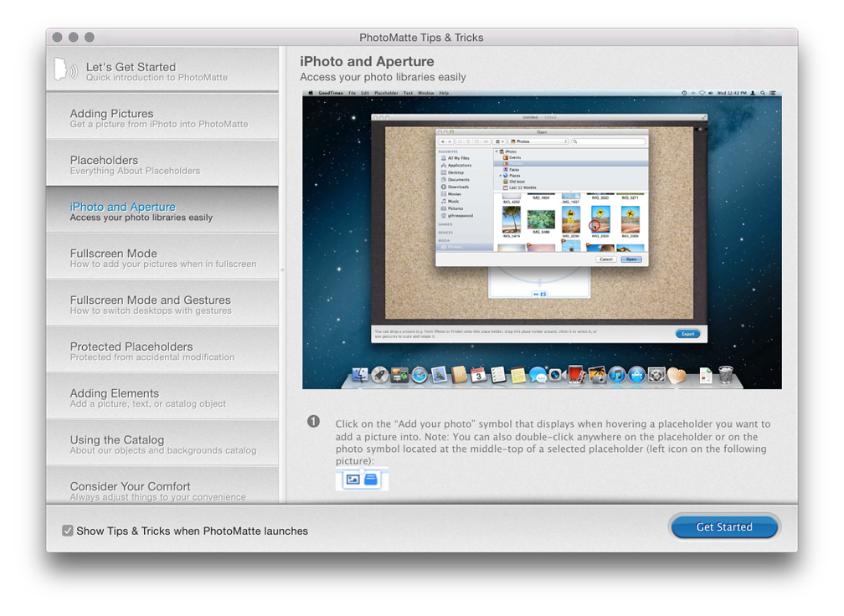
Task: Open the Edit menu in the tutorial screenshot
Action: tap(365, 93)
